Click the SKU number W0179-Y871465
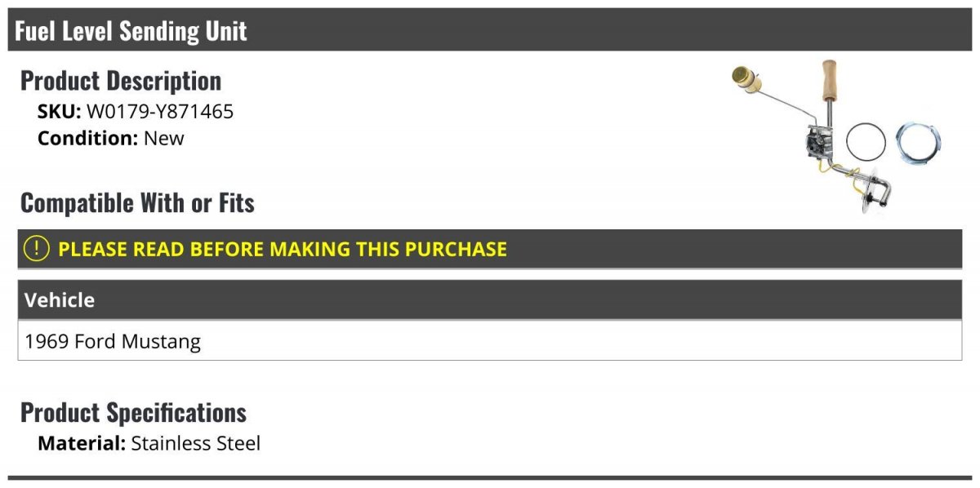Image resolution: width=980 pixels, height=488 pixels. pos(160,112)
